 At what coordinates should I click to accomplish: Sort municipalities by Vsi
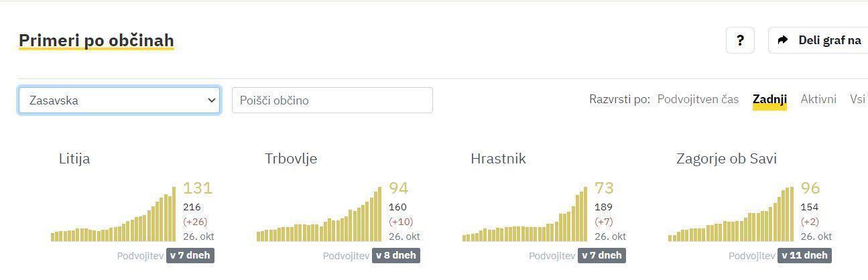click(x=858, y=99)
